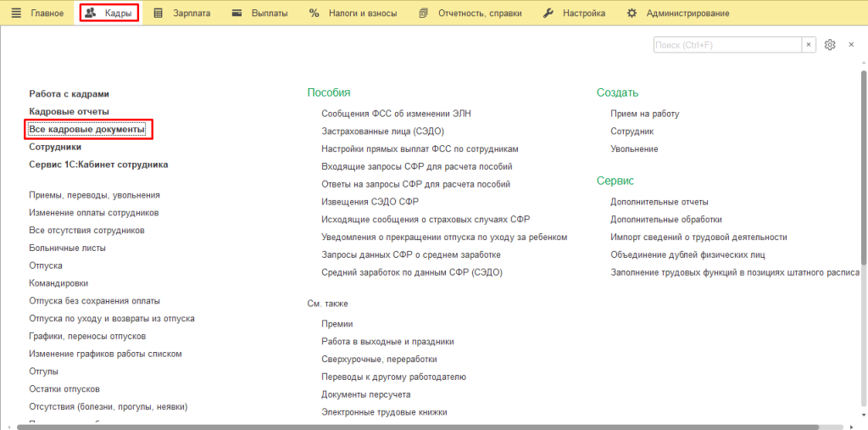The height and width of the screenshot is (430, 868).
Task: Click the Зарплата calculator icon
Action: point(159,13)
